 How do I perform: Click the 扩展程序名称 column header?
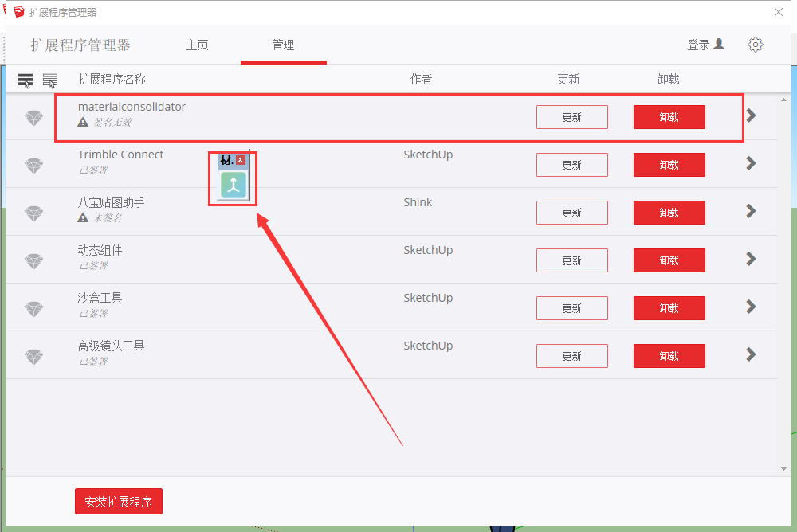point(112,80)
